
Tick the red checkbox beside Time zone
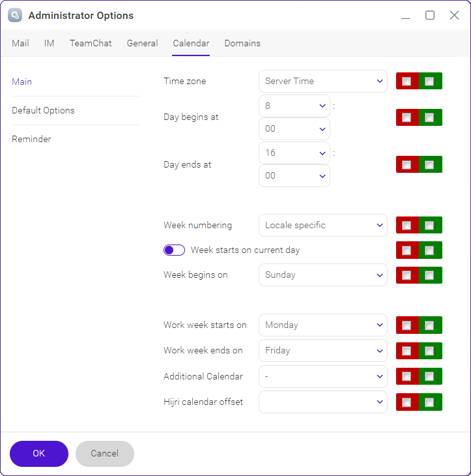[407, 82]
